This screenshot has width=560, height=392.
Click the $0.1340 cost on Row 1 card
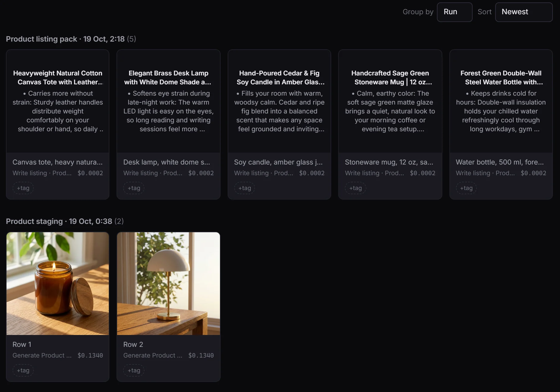(x=90, y=355)
